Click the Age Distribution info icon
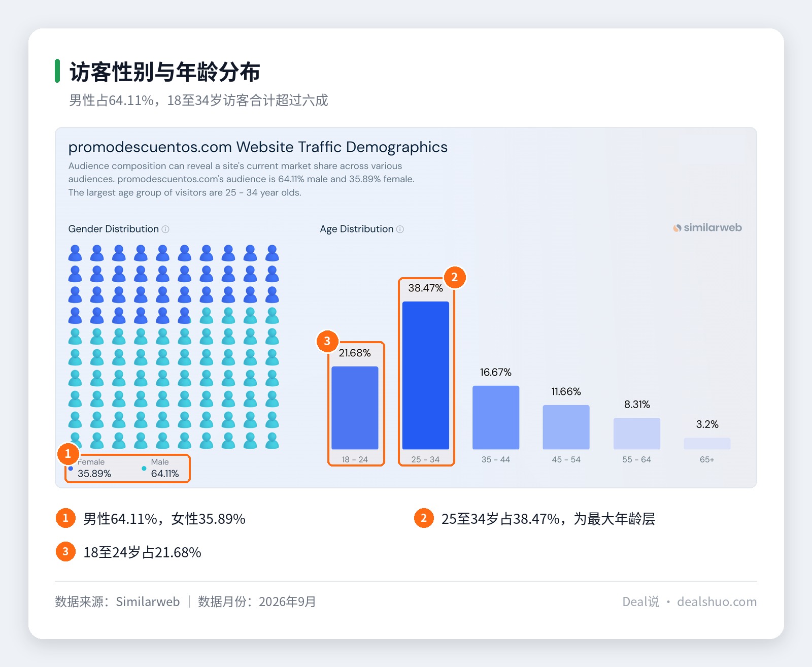Screen dimensions: 812x667 400,229
